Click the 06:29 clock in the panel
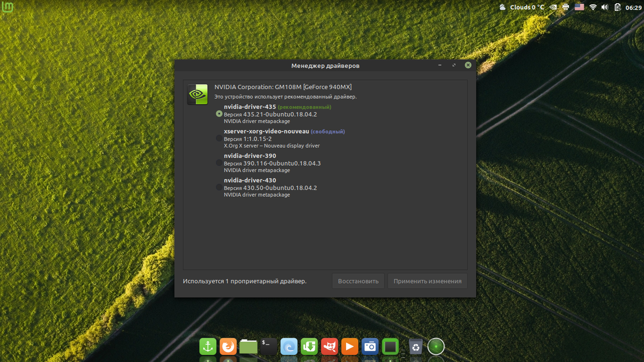Screen dimensions: 644x362 pyautogui.click(x=633, y=7)
